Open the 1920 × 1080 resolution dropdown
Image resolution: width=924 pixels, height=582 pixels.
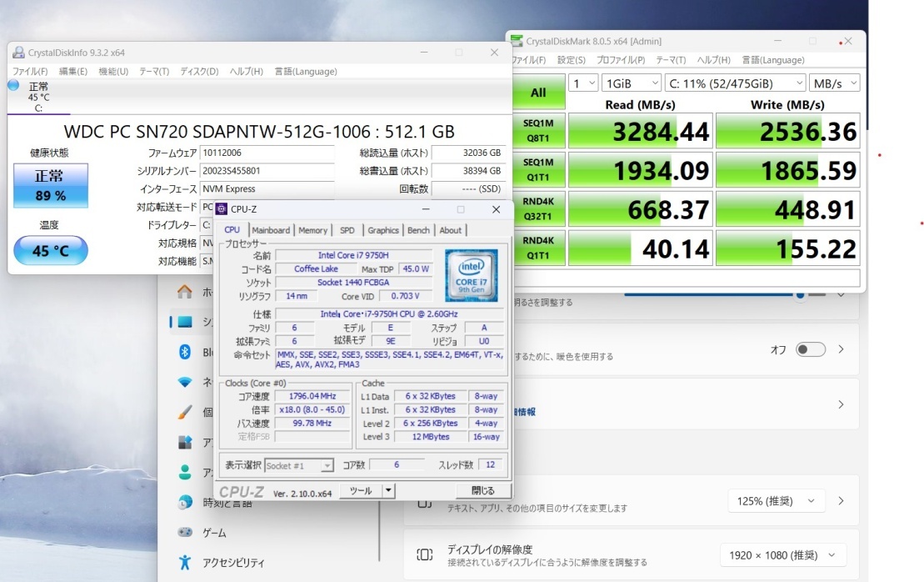[782, 554]
